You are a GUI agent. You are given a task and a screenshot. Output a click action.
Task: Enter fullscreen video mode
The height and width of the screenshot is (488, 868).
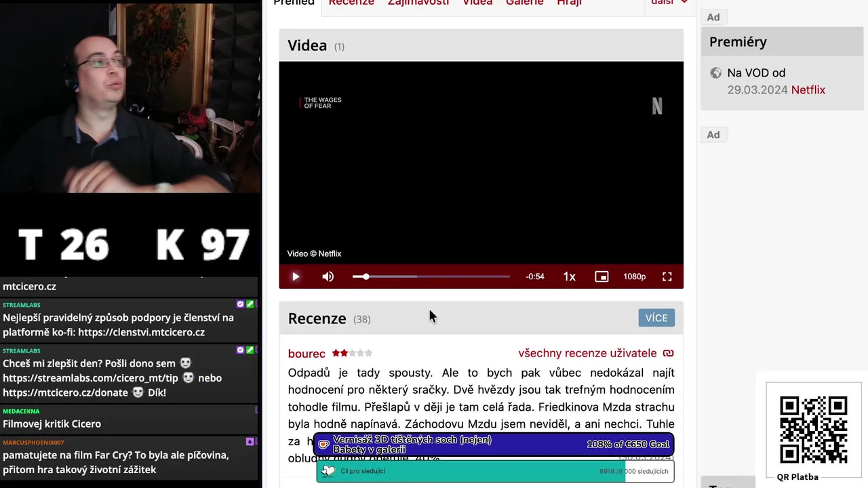point(667,277)
